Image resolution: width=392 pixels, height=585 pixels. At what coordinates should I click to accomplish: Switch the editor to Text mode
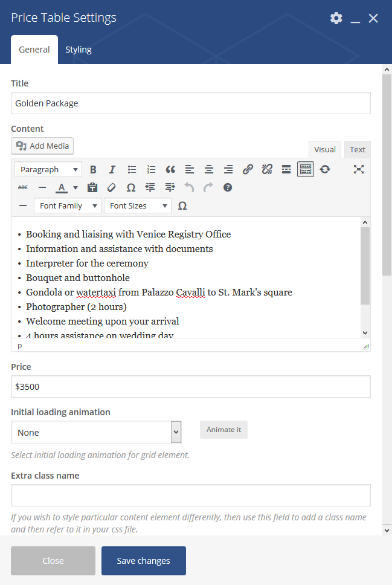358,150
